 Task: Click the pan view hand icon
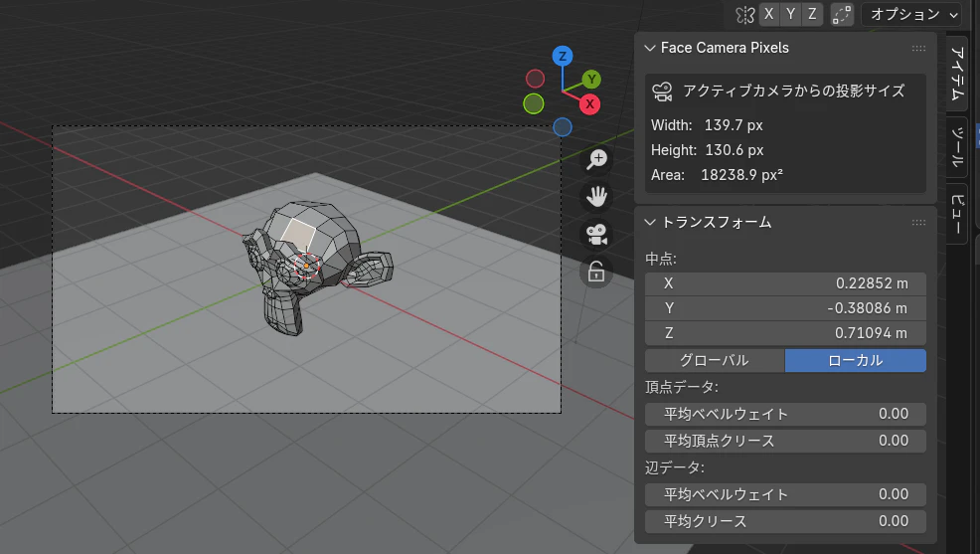click(597, 197)
